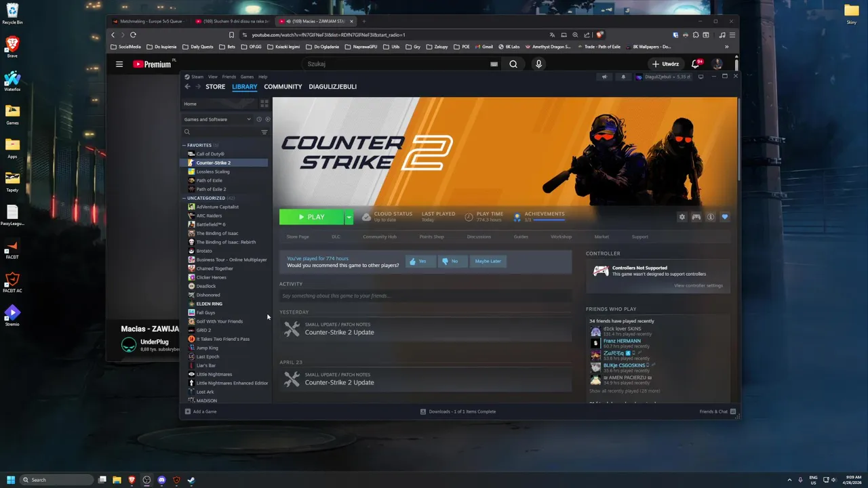Viewport: 868px width, 488px height.
Task: Open the Friends menu in Steam
Action: tap(229, 77)
